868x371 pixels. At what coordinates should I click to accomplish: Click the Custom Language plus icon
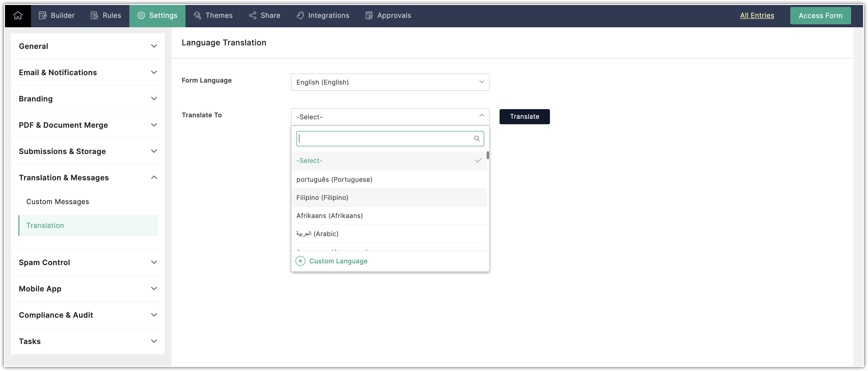(x=300, y=261)
